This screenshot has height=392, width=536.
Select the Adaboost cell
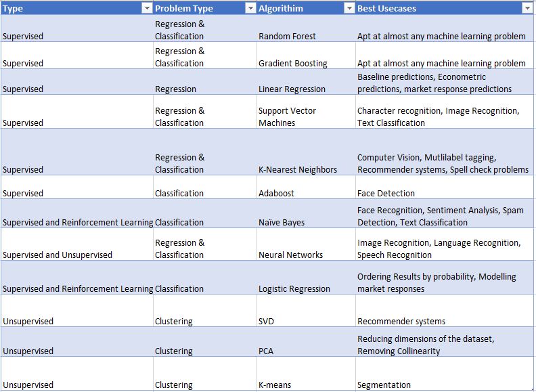click(x=276, y=193)
